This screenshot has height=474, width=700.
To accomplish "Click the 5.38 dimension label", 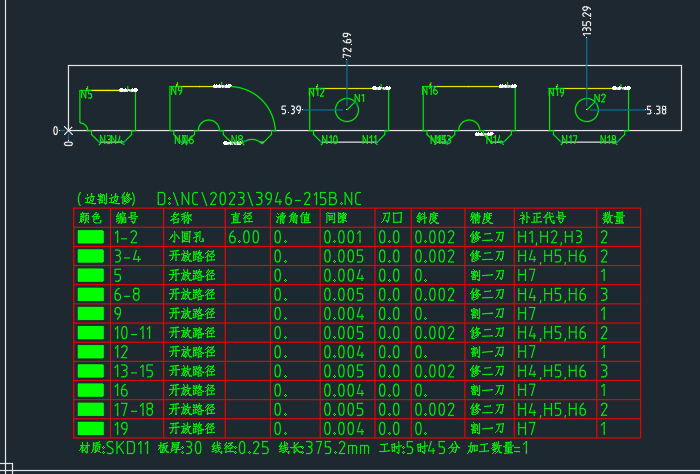I will point(656,110).
